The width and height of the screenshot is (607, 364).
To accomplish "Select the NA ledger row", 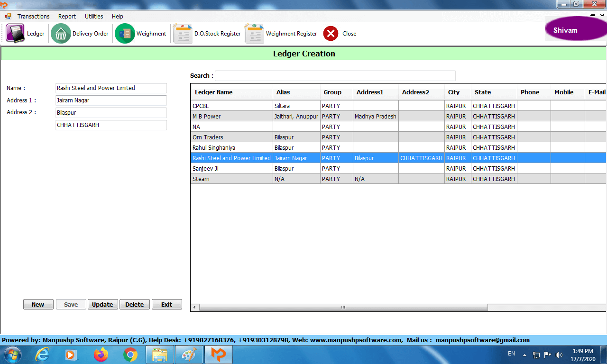I will 398,127.
